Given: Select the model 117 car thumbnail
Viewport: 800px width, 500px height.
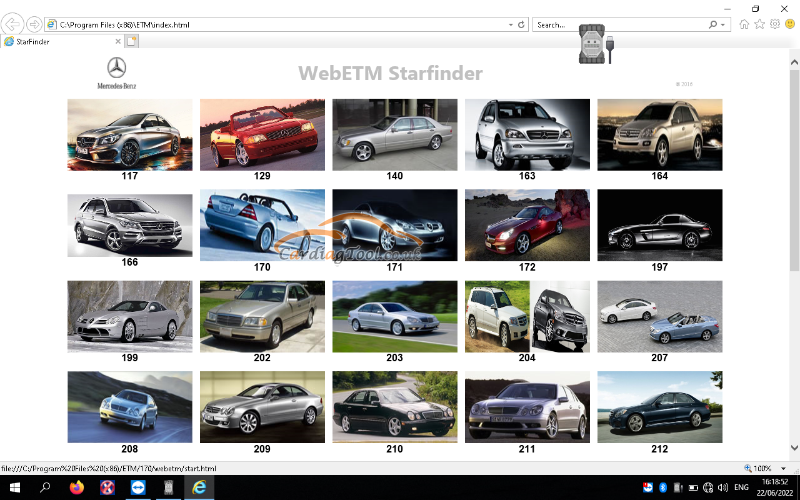Looking at the screenshot, I should 130,135.
